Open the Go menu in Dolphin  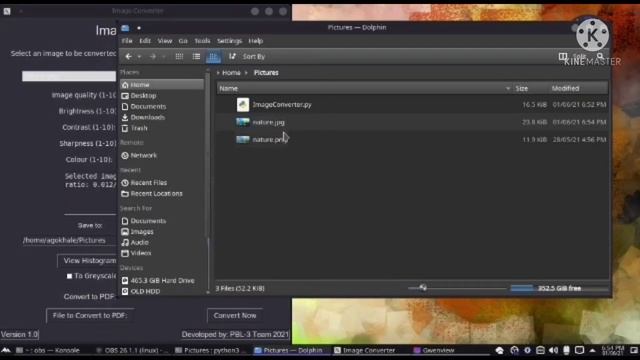183,41
